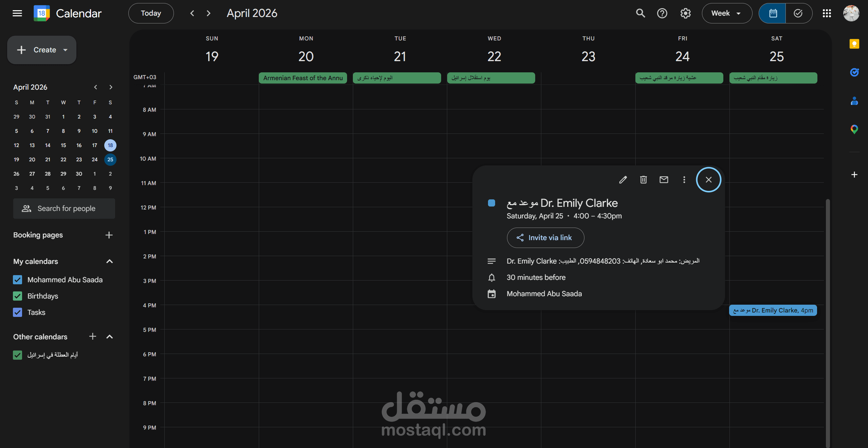Viewport: 868px width, 448px height.
Task: Click the email guests envelope icon
Action: coord(664,180)
